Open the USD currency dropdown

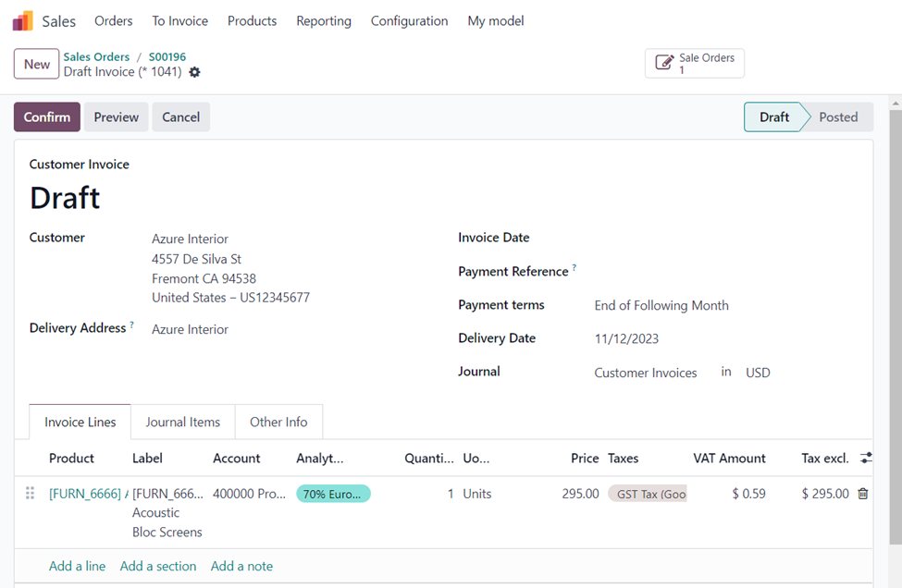(758, 373)
